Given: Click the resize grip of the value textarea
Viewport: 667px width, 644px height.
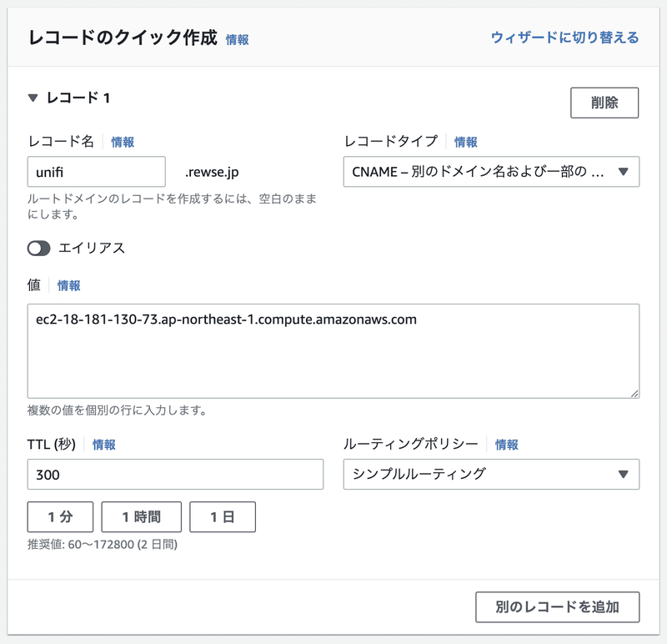Looking at the screenshot, I should click(635, 390).
